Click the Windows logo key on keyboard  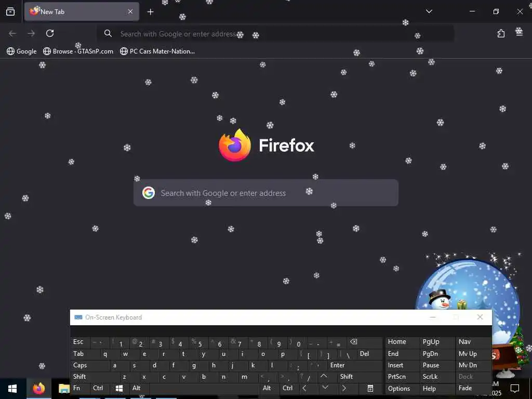(x=119, y=388)
